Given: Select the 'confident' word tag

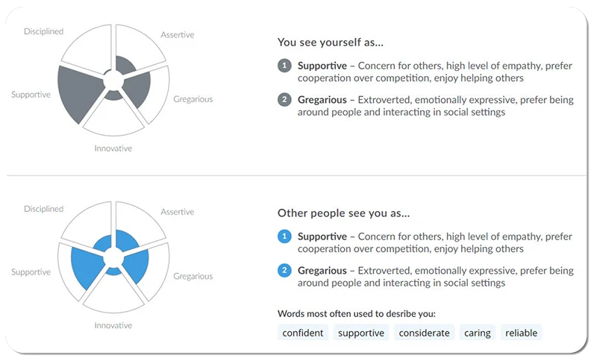Looking at the screenshot, I should 303,333.
